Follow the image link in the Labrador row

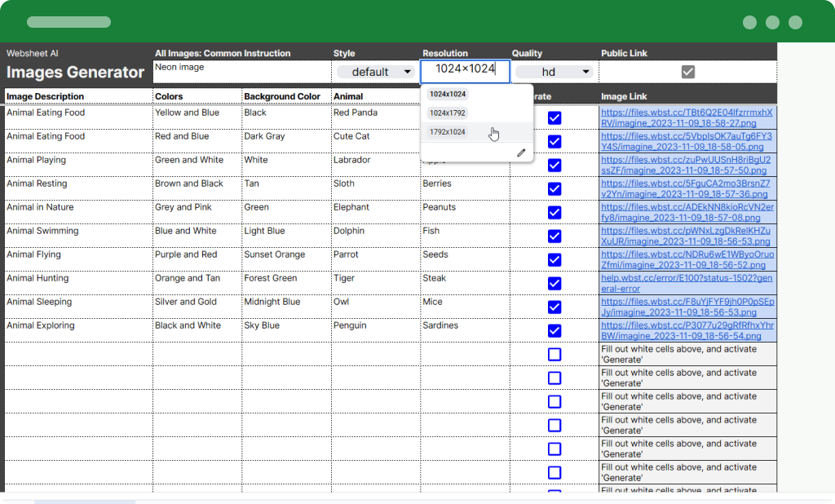[x=686, y=166]
